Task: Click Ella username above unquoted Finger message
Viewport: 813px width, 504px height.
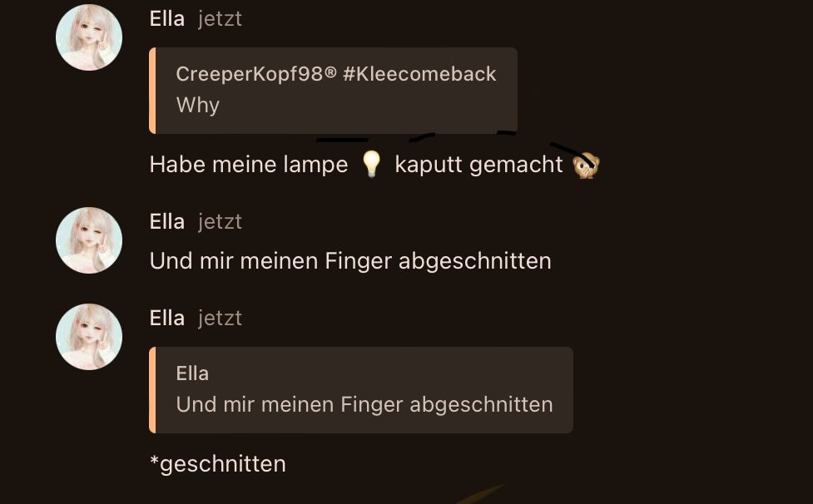Action: [167, 222]
